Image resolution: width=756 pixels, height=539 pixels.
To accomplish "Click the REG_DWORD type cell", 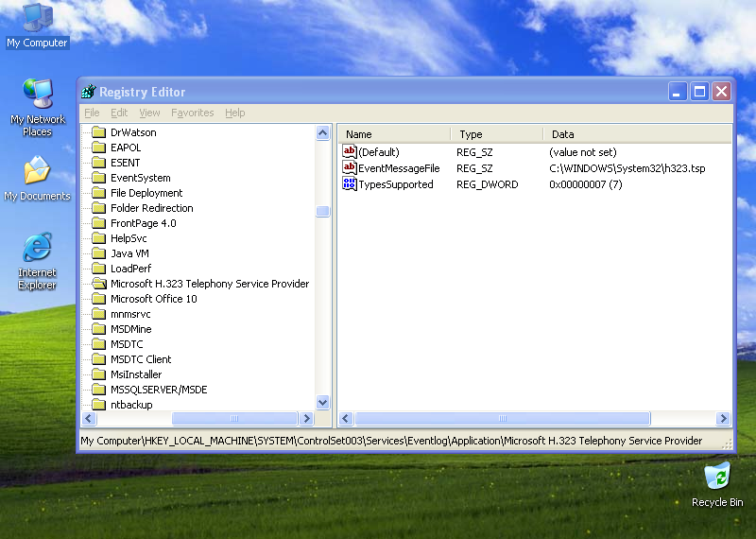I will 487,184.
